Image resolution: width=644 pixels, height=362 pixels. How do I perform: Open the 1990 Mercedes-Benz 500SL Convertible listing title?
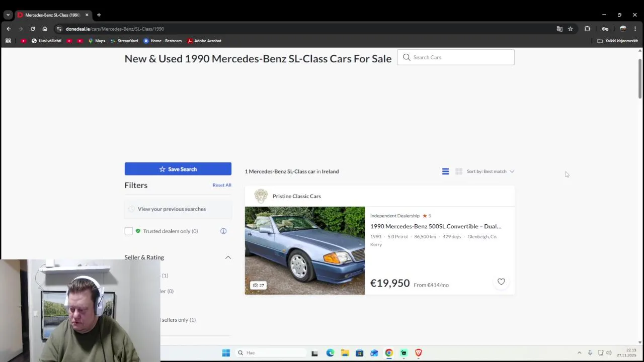436,226
